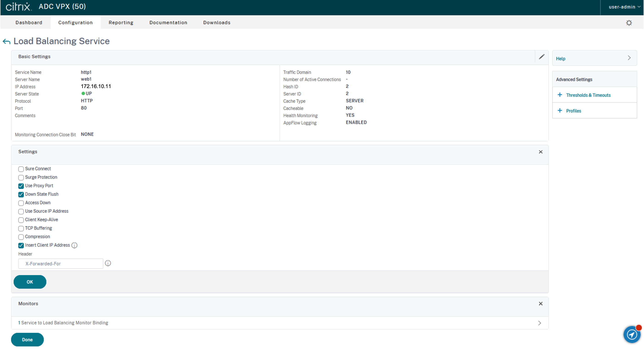Enable the Sure Connect checkbox
644x349 pixels.
pos(21,169)
